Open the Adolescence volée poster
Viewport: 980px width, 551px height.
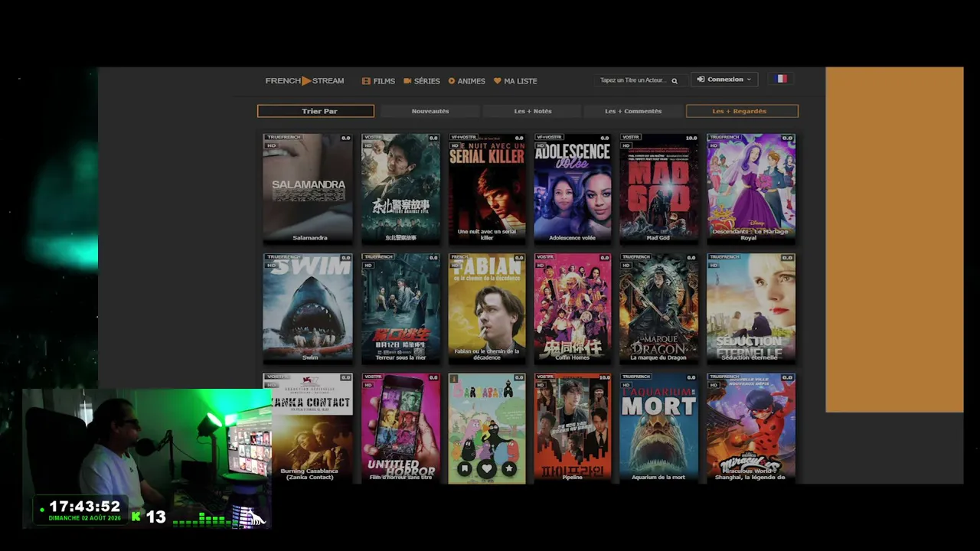[573, 188]
